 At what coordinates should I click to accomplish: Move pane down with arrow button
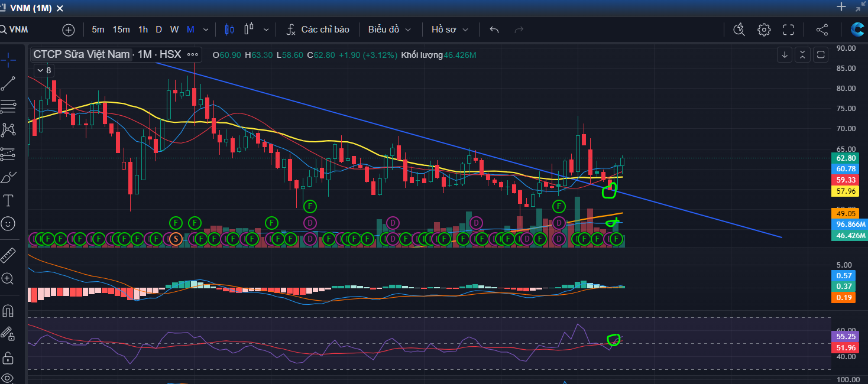785,55
